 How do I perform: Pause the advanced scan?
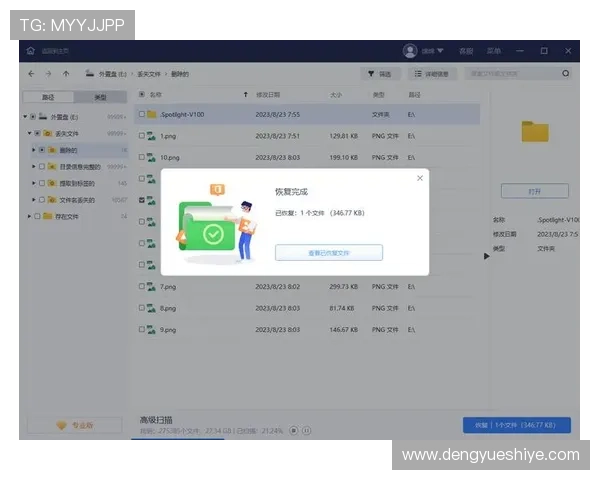pyautogui.click(x=307, y=431)
